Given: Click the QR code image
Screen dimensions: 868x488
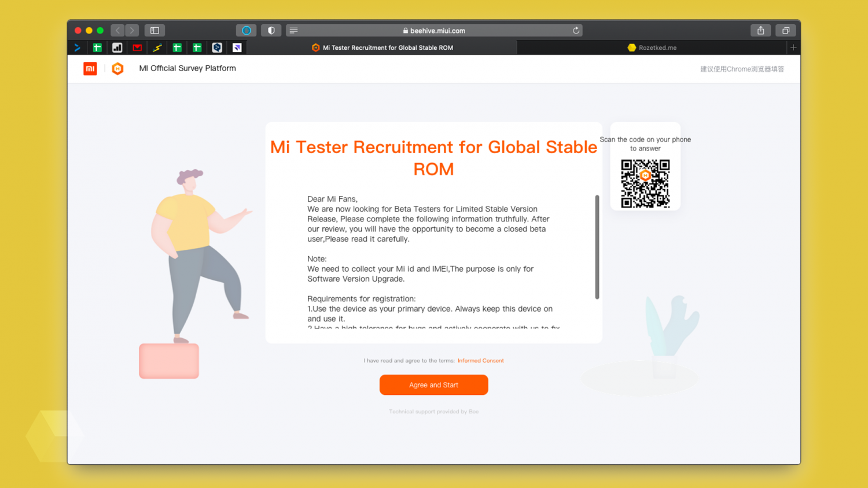Looking at the screenshot, I should pos(645,183).
